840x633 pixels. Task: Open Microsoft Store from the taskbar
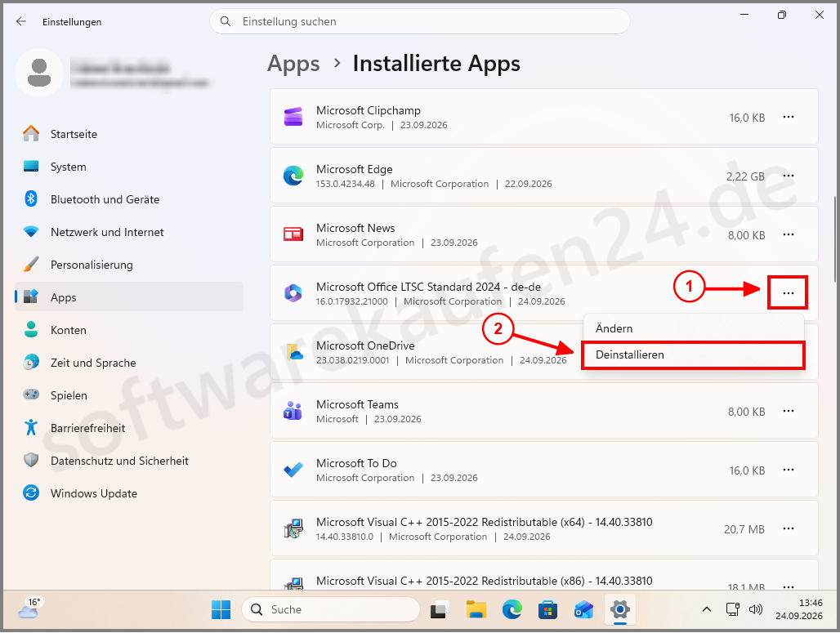[547, 609]
